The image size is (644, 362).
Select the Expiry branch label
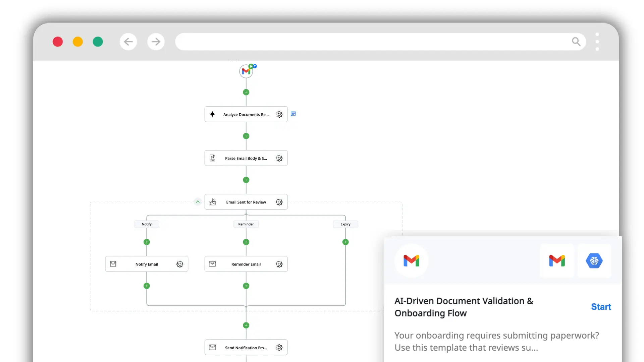click(x=345, y=224)
